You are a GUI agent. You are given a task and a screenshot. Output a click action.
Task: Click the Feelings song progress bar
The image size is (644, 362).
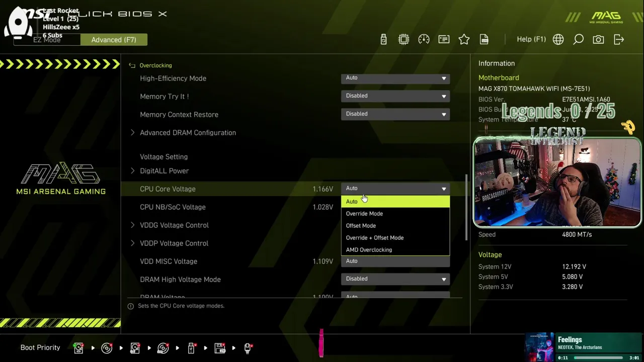point(598,358)
